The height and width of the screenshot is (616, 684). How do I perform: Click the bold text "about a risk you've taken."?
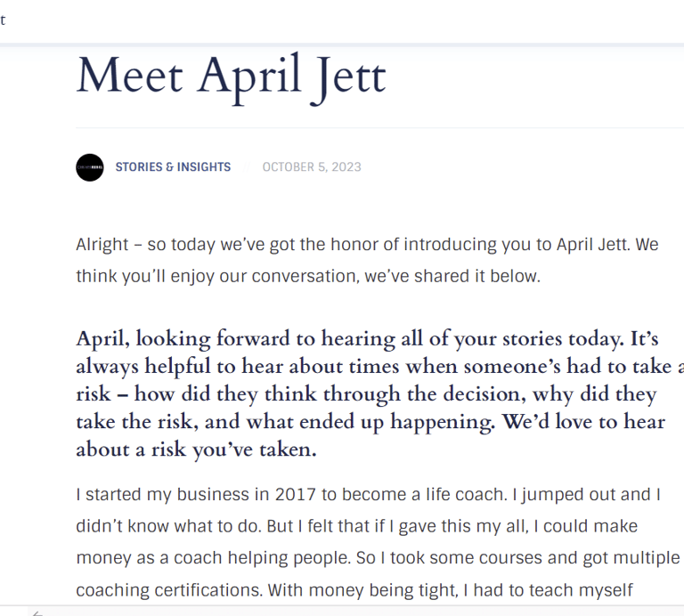pos(196,450)
